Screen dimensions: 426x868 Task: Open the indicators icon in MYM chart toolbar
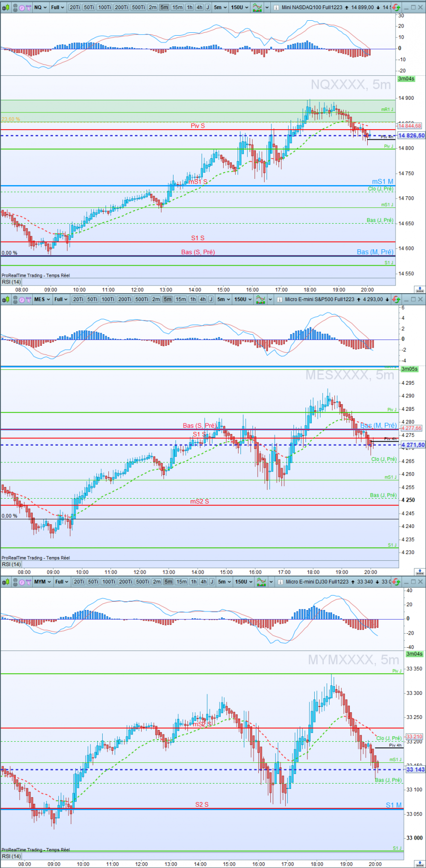[262, 583]
